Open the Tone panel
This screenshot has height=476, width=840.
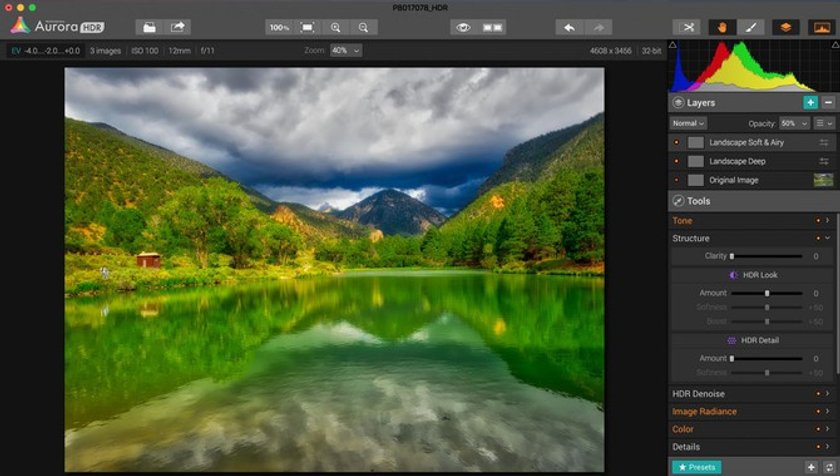tap(682, 220)
